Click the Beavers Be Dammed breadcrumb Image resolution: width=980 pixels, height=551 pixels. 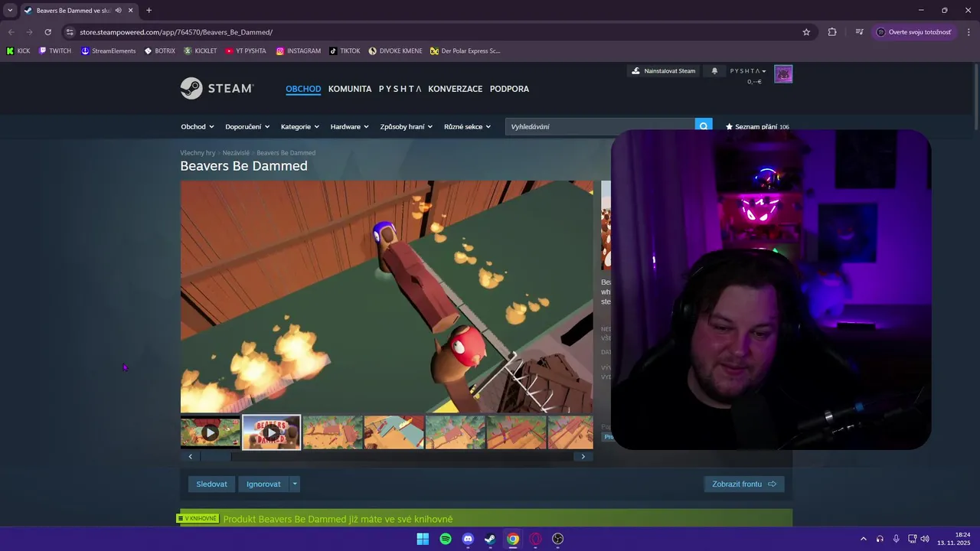pyautogui.click(x=286, y=153)
